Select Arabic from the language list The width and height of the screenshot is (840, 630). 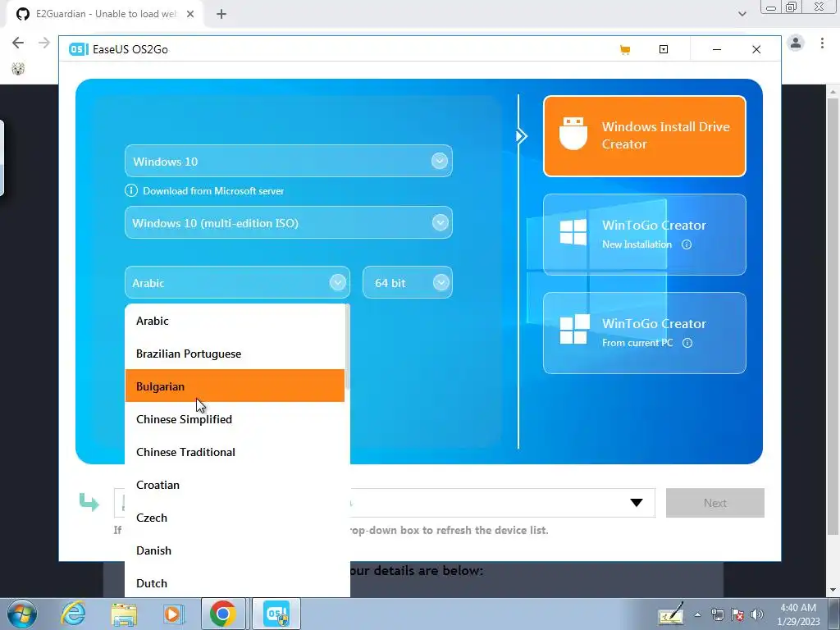[x=235, y=321]
